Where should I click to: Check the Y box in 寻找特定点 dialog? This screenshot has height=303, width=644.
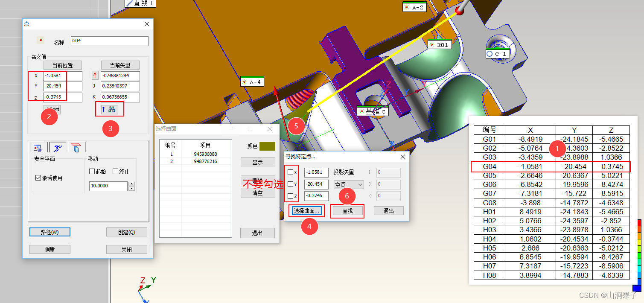pos(290,184)
